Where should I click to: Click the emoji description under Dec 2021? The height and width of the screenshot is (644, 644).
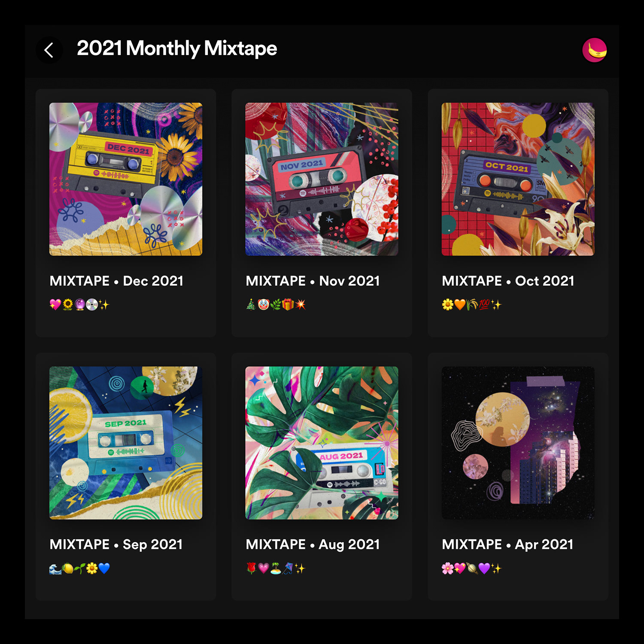pyautogui.click(x=79, y=305)
